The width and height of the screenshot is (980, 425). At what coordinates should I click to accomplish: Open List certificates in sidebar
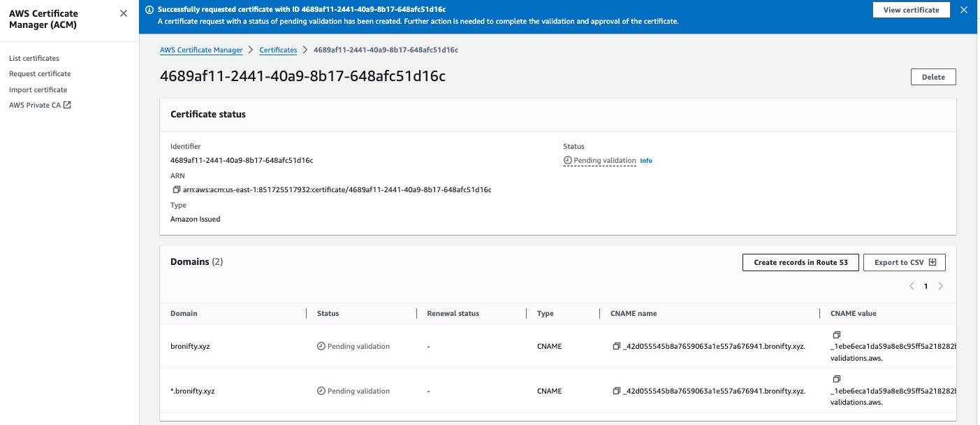tap(34, 59)
